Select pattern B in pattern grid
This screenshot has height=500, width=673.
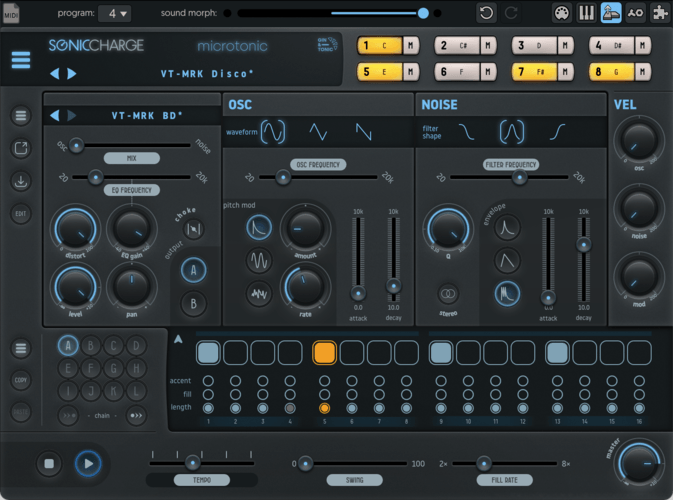[90, 347]
